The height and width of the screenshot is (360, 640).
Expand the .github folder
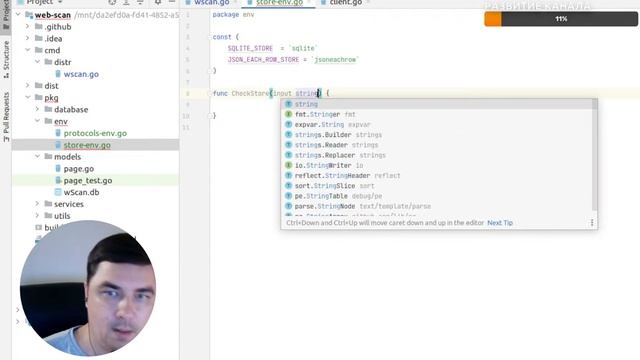[x=27, y=27]
